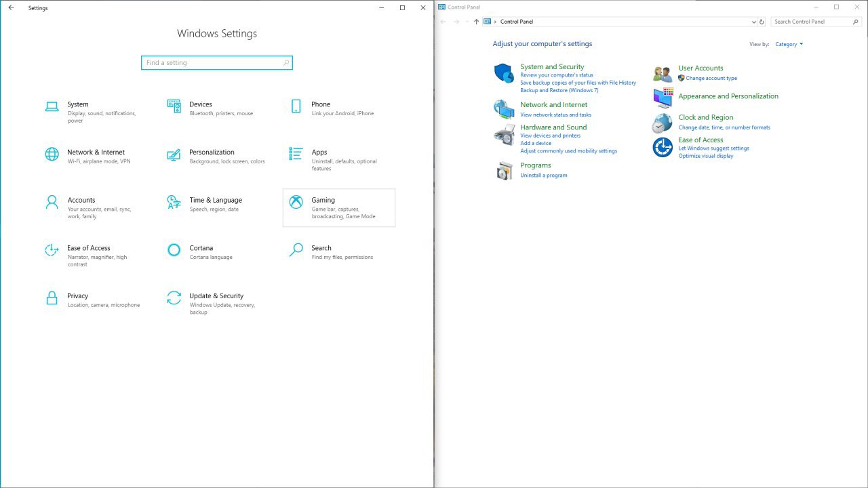Open Network & Internet globe icon
This screenshot has height=488, width=868.
click(x=52, y=155)
